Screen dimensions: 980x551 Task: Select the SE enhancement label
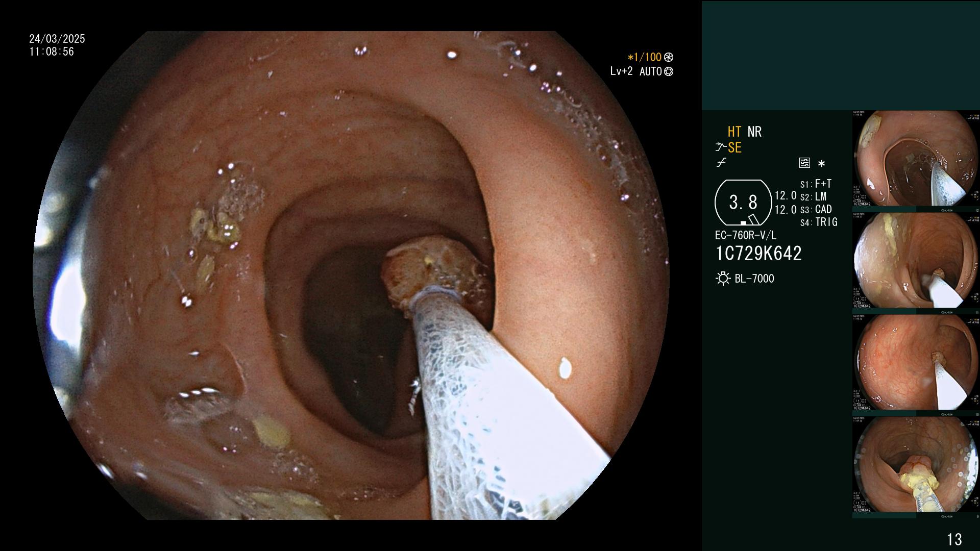pyautogui.click(x=734, y=147)
